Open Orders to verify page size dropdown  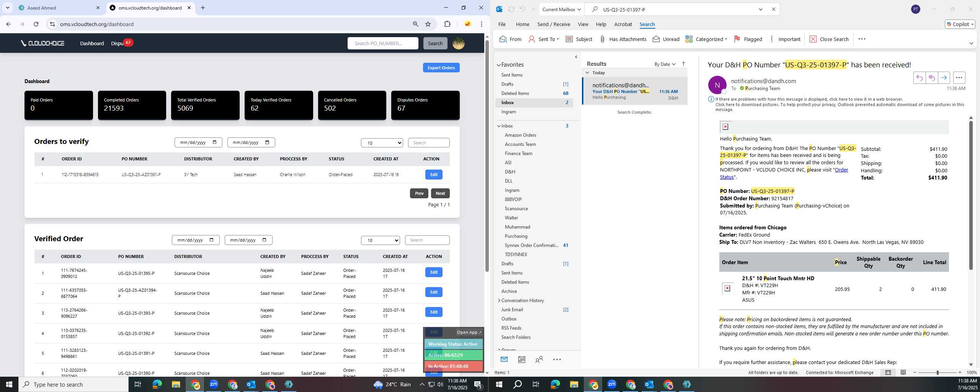382,143
